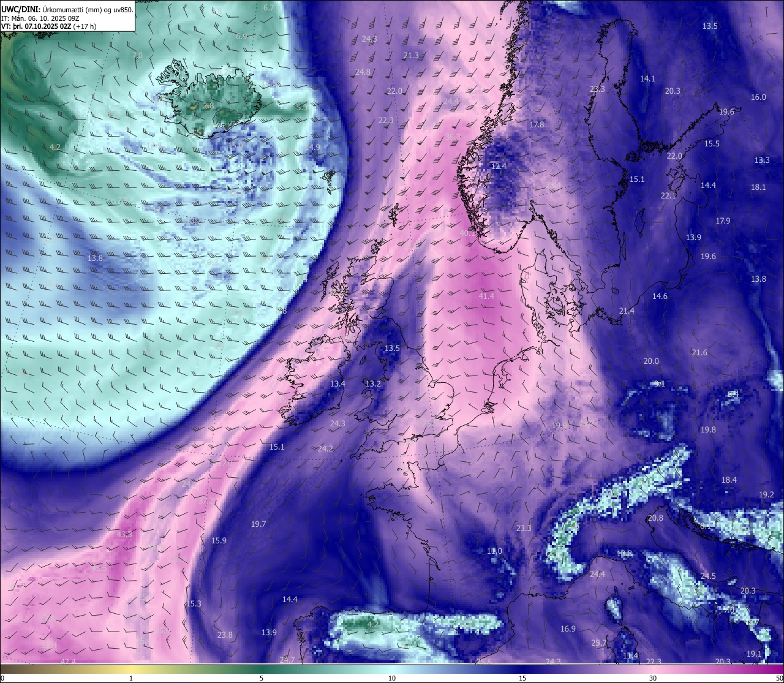Viewport: 784px width, 683px height.
Task: Click the '13.3' value near the right edge
Action: tap(762, 160)
